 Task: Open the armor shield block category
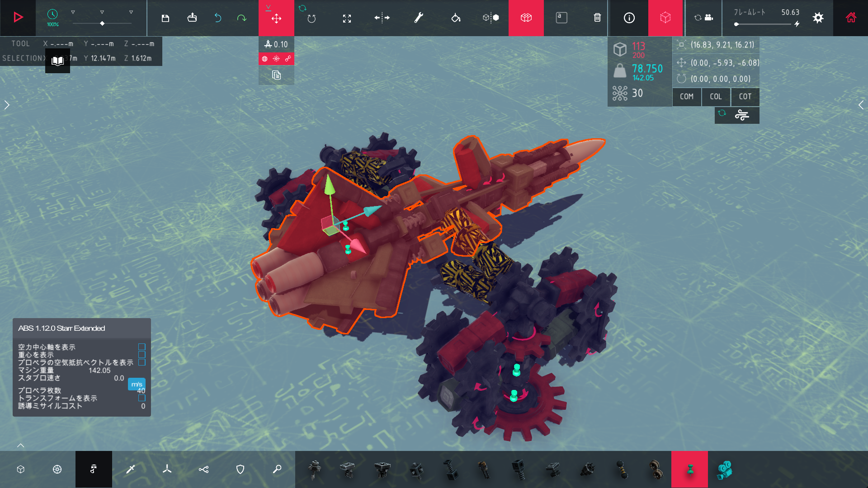240,469
